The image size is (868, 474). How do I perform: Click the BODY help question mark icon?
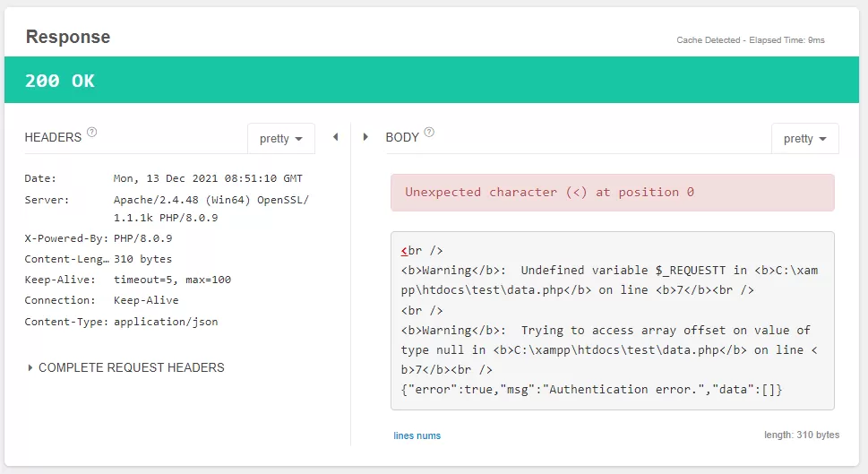pyautogui.click(x=429, y=133)
